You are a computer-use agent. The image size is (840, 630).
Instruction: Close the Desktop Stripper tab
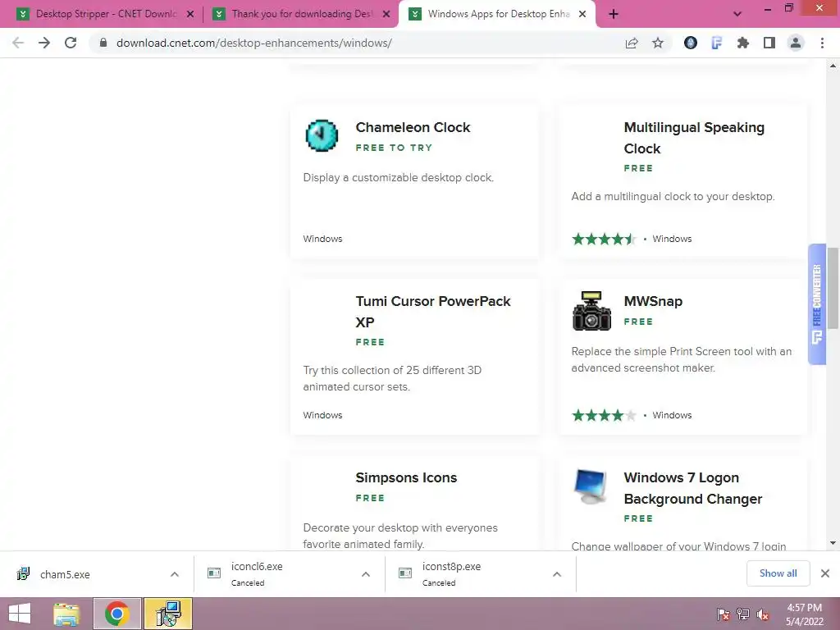(x=190, y=14)
